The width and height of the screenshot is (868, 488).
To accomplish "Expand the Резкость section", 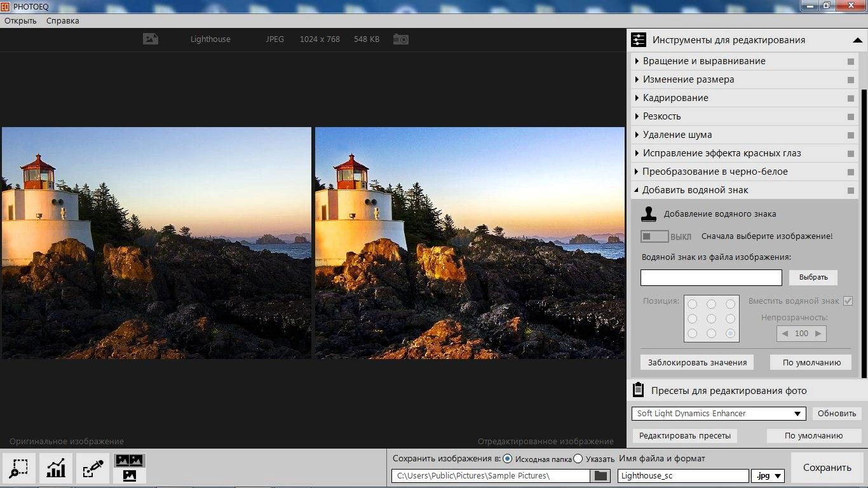I will (x=637, y=117).
